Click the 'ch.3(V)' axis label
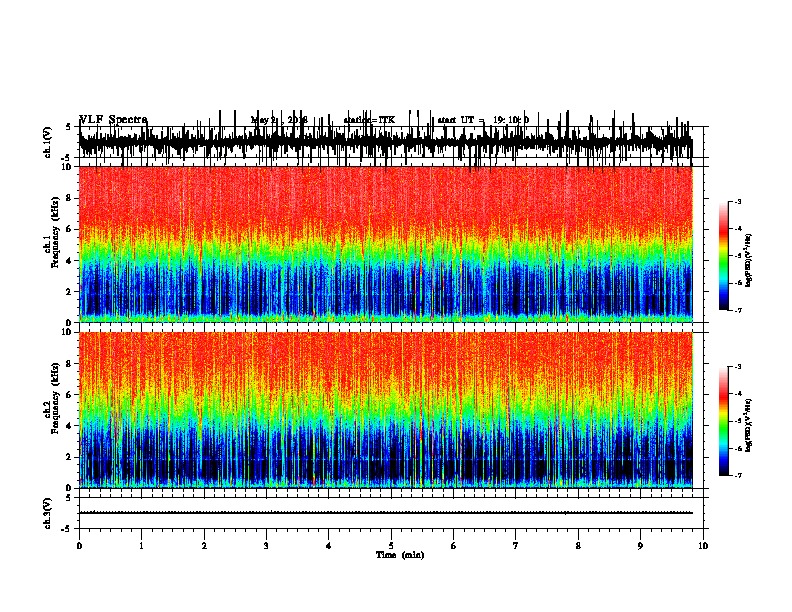Viewport: 792px width, 612px height. 47,513
